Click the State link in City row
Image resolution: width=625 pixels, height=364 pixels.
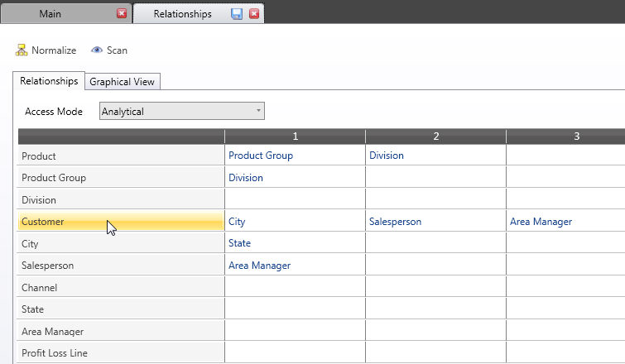[239, 243]
